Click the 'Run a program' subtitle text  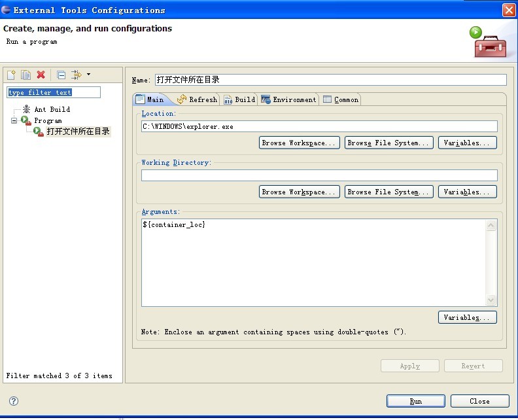31,42
